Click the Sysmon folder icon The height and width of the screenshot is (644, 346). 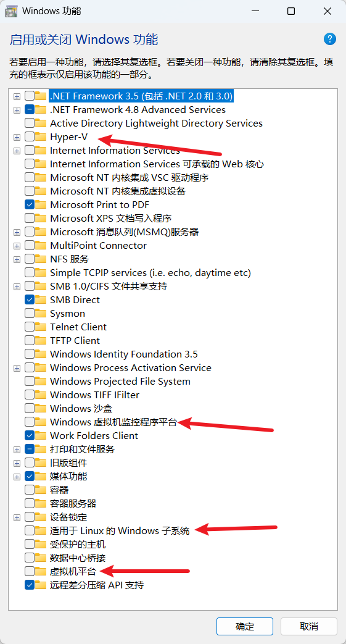point(41,314)
